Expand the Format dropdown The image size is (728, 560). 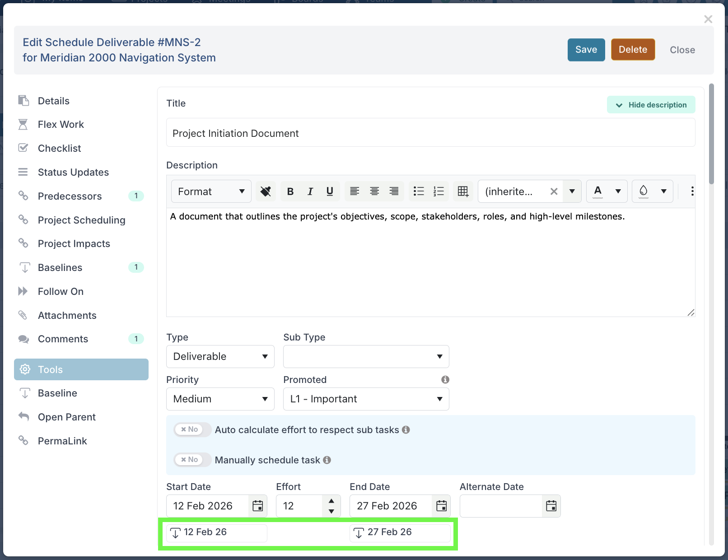[211, 191]
